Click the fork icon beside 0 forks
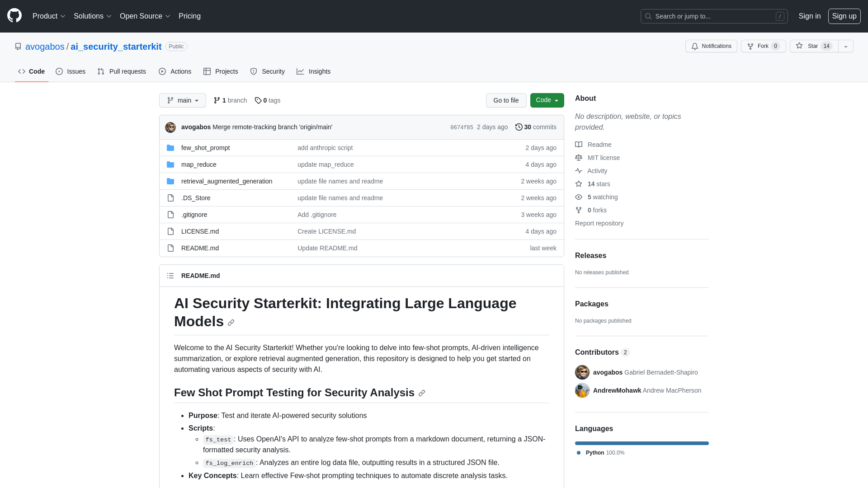 [x=579, y=210]
